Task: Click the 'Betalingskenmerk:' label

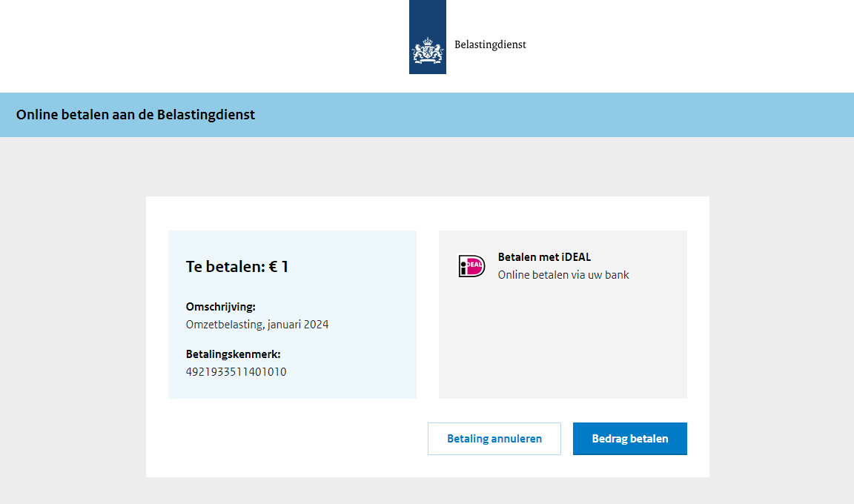Action: tap(233, 354)
